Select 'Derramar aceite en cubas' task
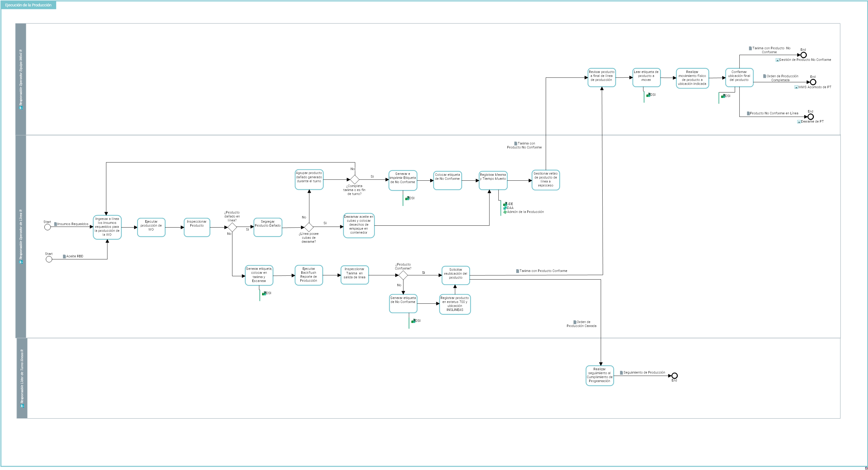 point(359,225)
